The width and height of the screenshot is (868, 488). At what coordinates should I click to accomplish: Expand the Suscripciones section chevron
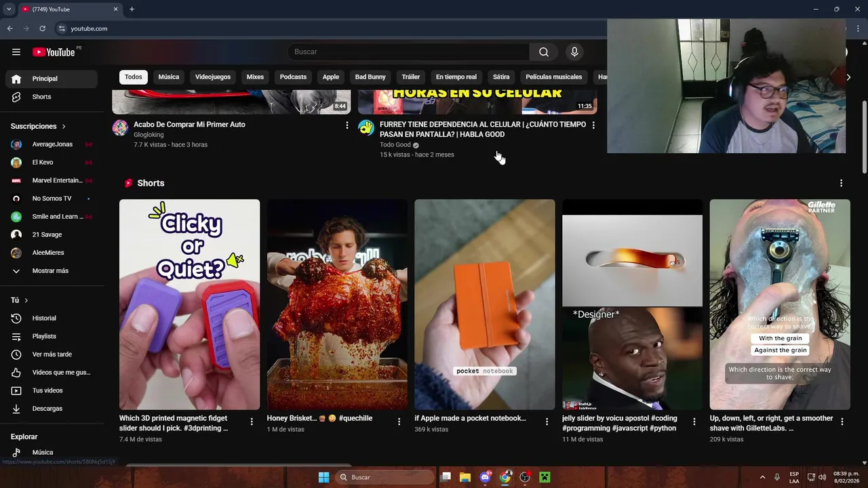[x=64, y=127]
